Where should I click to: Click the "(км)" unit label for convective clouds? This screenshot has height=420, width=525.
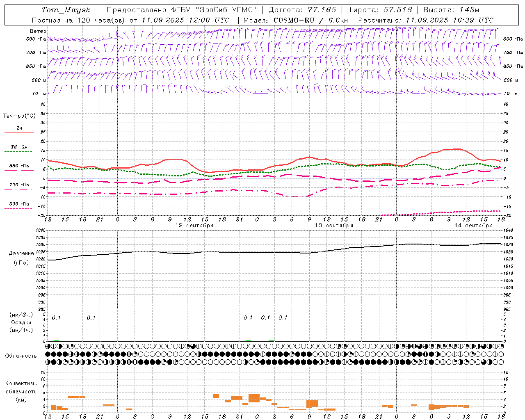(21, 399)
